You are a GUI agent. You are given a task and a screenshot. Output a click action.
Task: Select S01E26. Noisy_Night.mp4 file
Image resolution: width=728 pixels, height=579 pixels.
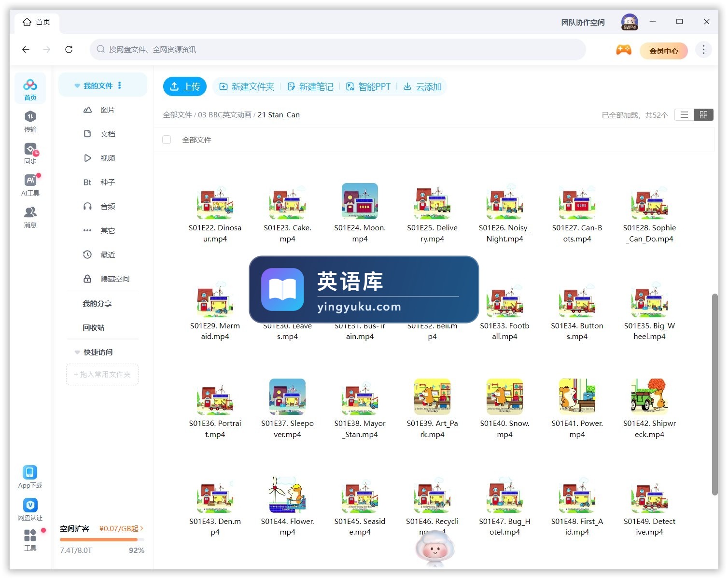504,214
